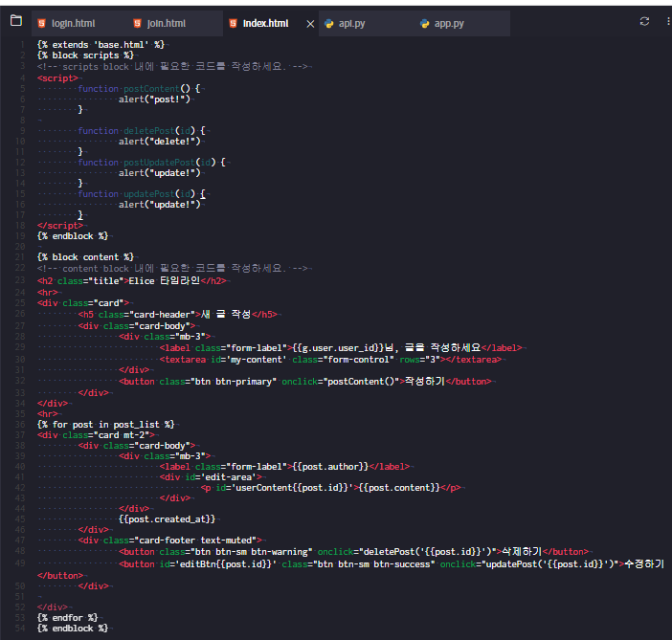The width and height of the screenshot is (672, 640).
Task: Click the label with {{g.user.user_id}}
Action: pos(341,347)
